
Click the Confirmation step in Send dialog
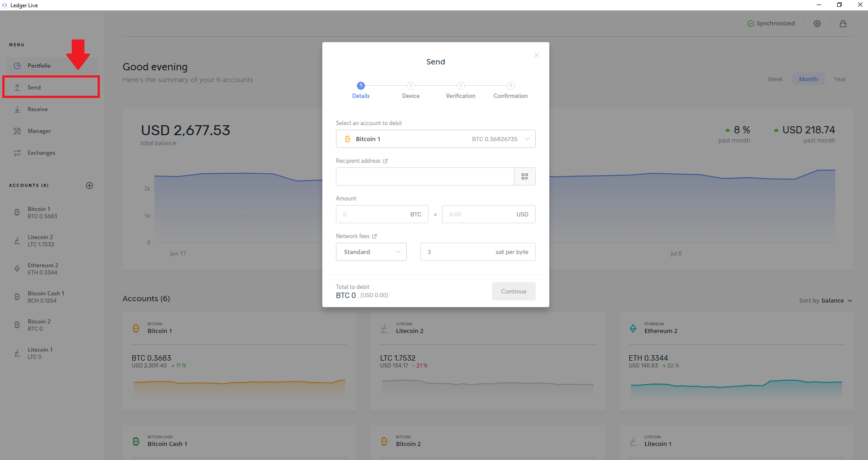tap(511, 90)
